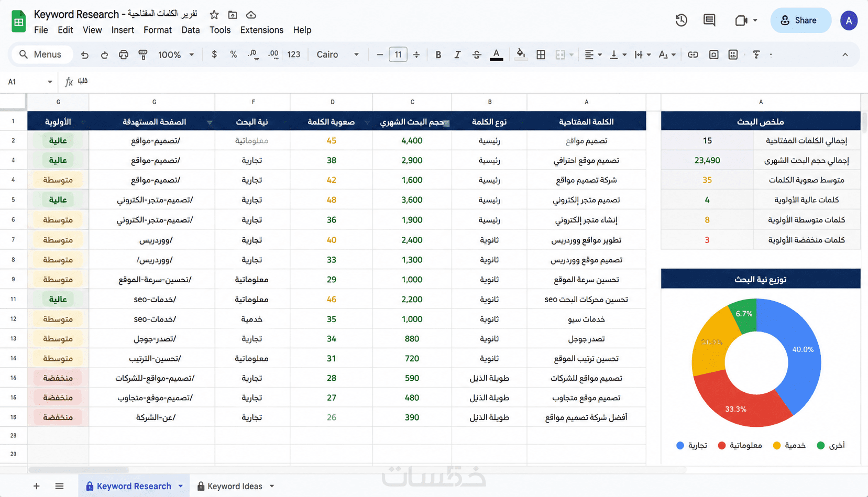868x497 pixels.
Task: Print the spreadsheet with printer icon
Action: click(124, 54)
